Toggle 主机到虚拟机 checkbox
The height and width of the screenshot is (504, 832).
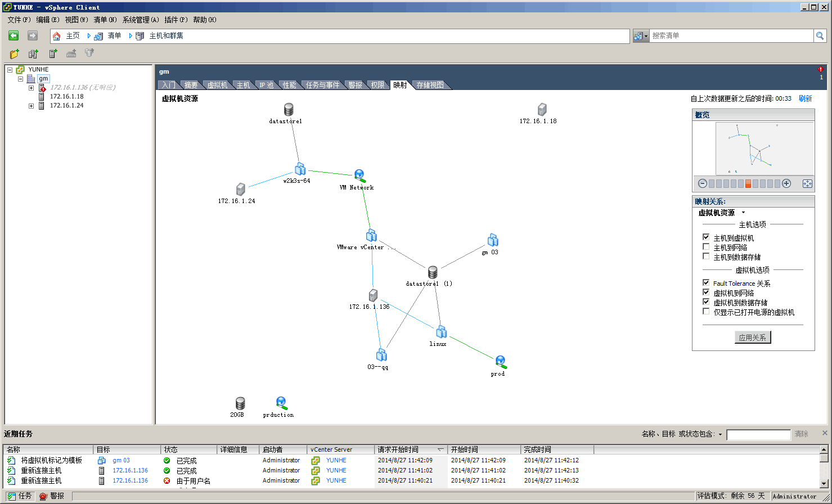pyautogui.click(x=706, y=237)
